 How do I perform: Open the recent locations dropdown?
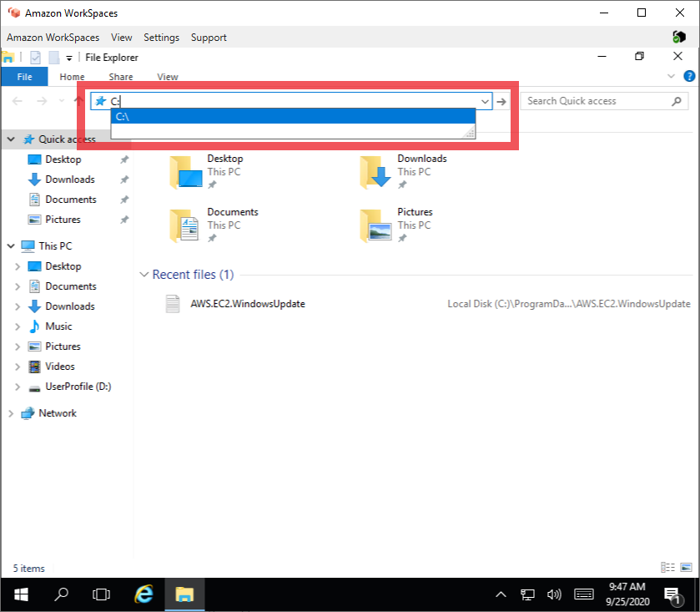(x=62, y=101)
